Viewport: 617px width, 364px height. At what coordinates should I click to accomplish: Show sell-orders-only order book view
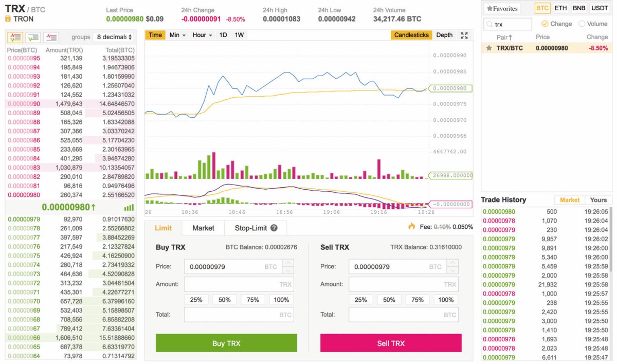click(51, 37)
